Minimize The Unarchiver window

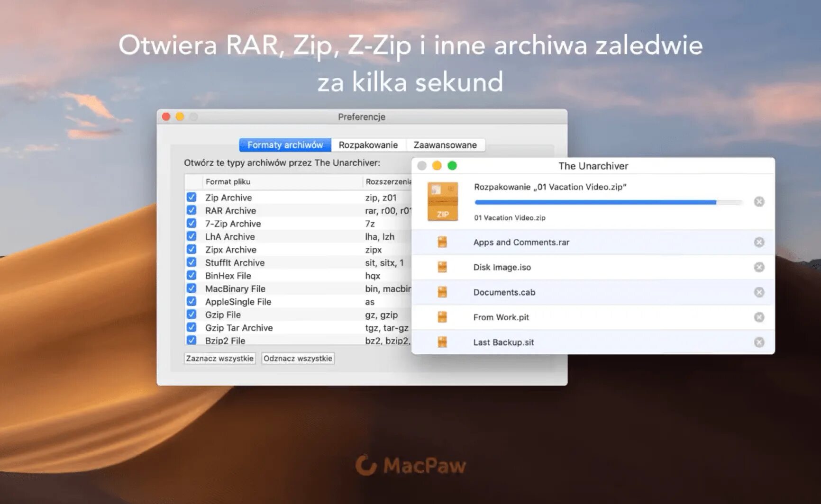tap(437, 165)
